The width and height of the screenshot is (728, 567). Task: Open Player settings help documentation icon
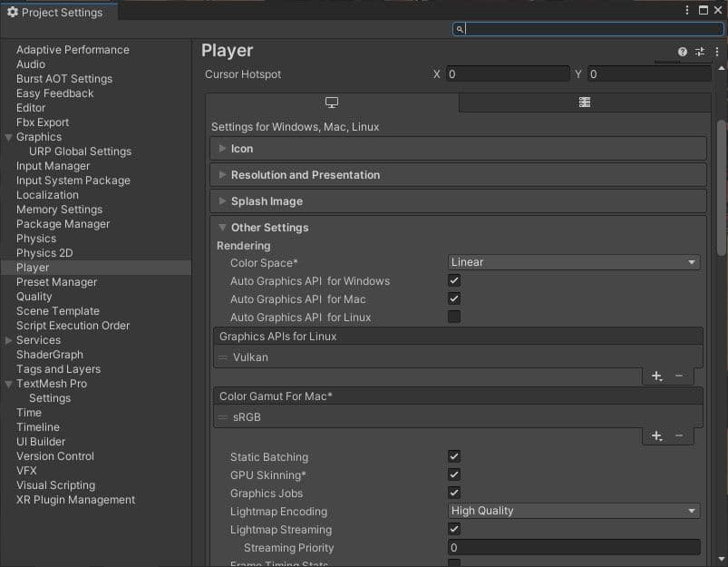[683, 53]
